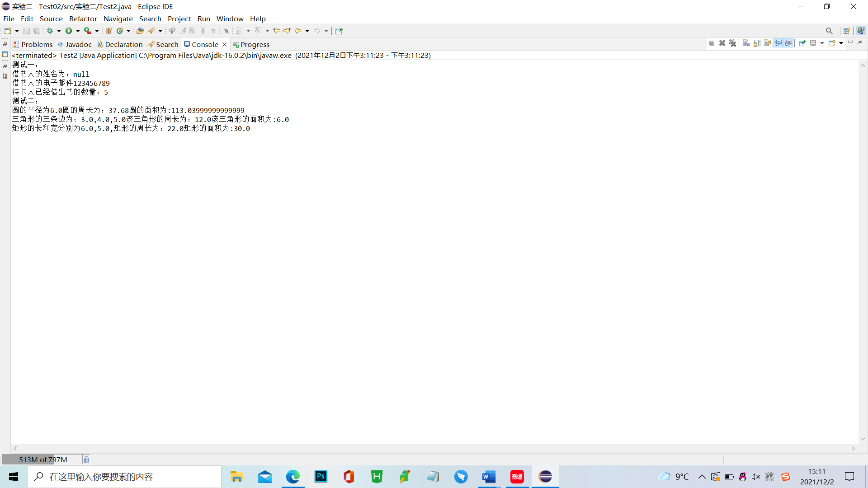This screenshot has height=488, width=868.
Task: Switch to the Problems tab
Action: point(33,44)
